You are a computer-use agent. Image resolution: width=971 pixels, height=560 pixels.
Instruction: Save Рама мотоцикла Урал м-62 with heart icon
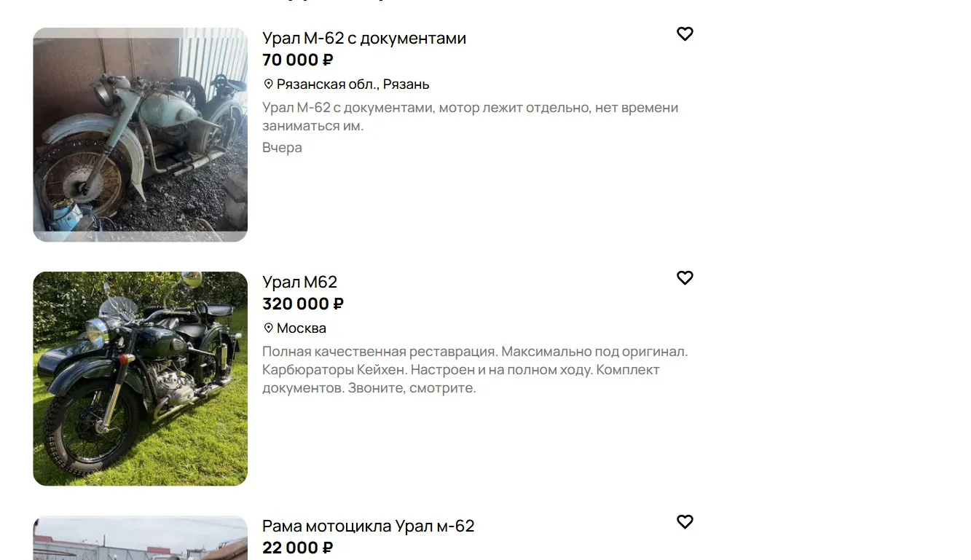(x=685, y=522)
